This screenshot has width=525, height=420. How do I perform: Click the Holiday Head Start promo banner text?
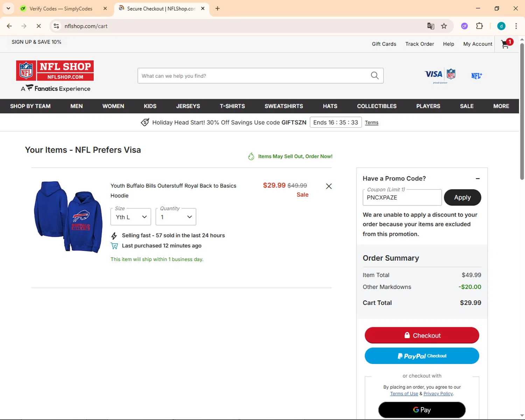pos(229,122)
